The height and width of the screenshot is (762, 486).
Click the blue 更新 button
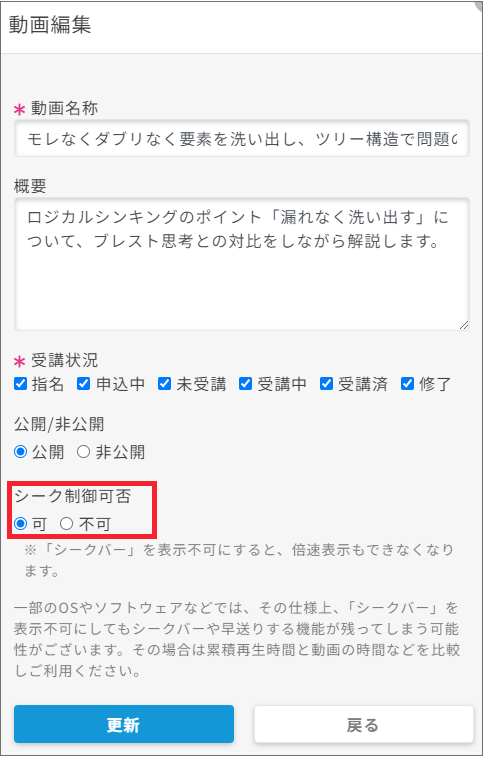click(x=124, y=725)
